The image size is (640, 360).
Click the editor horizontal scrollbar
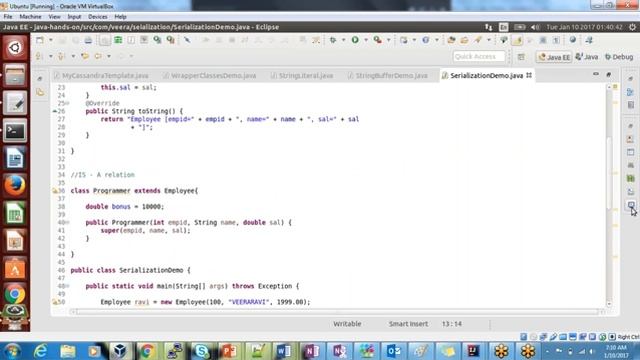click(338, 312)
